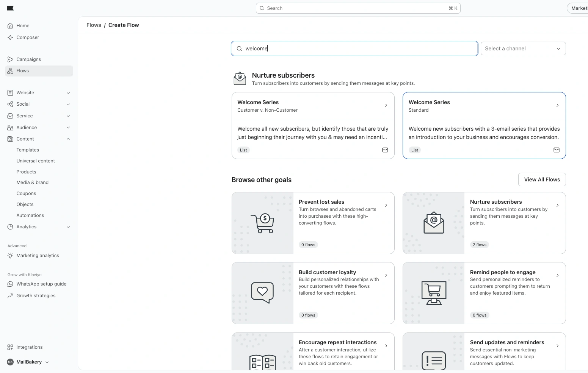Open the Select a channel dropdown
Viewport: 588px width, 373px height.
point(523,48)
